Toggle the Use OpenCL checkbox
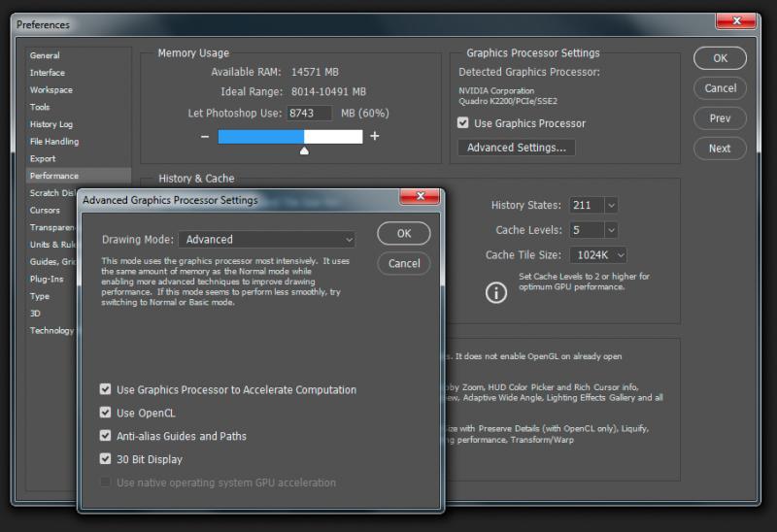The image size is (777, 532). 105,413
